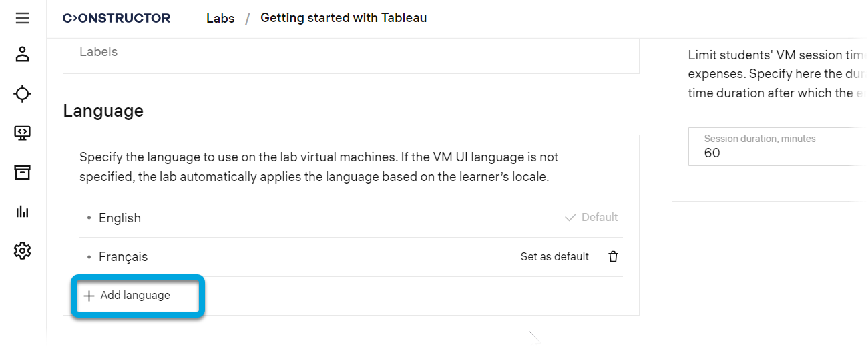Open the settings gear sidebar icon

[22, 251]
